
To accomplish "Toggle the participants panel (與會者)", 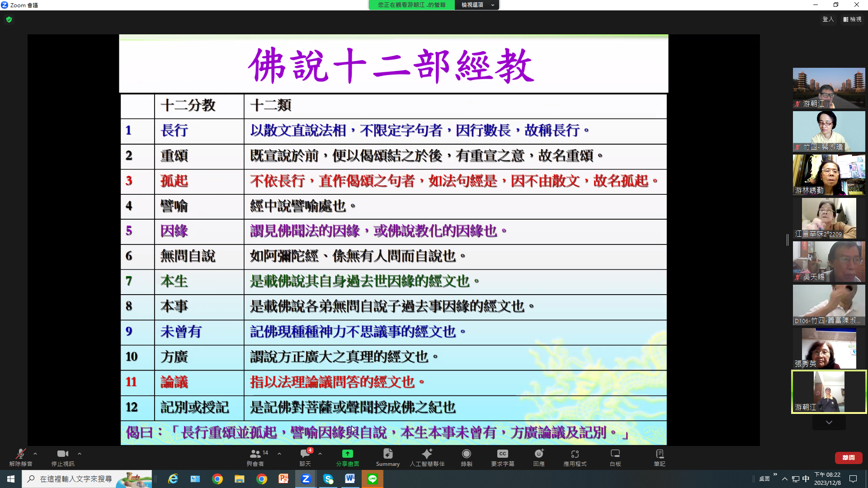I will [255, 454].
